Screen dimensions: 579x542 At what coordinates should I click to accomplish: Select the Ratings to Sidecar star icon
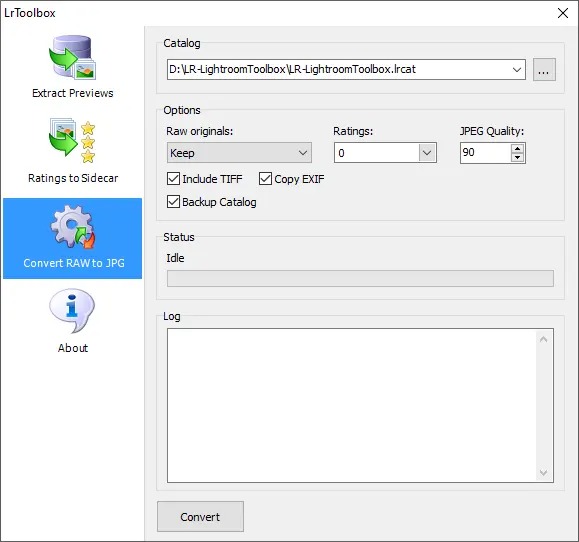[72, 141]
